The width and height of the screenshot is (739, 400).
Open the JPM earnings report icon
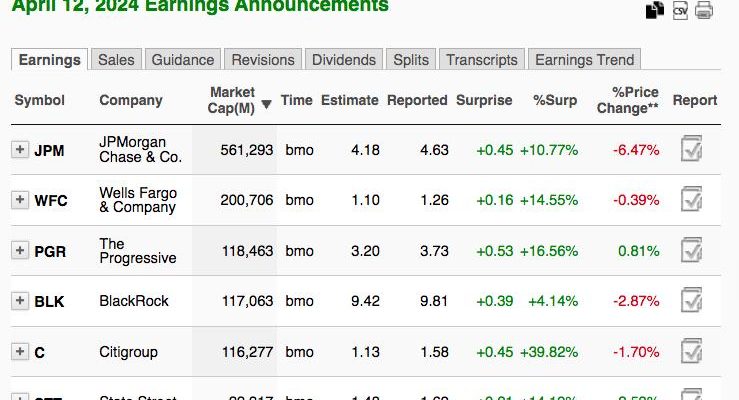pos(691,148)
